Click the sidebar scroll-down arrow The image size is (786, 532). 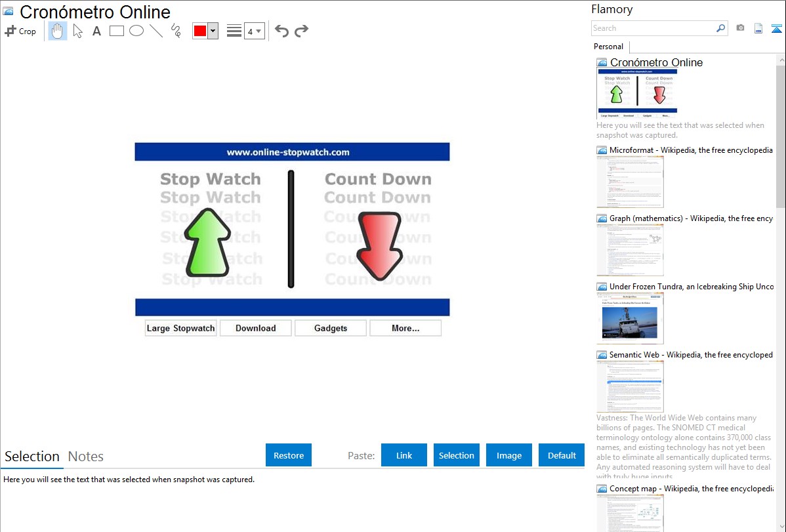tap(781, 527)
